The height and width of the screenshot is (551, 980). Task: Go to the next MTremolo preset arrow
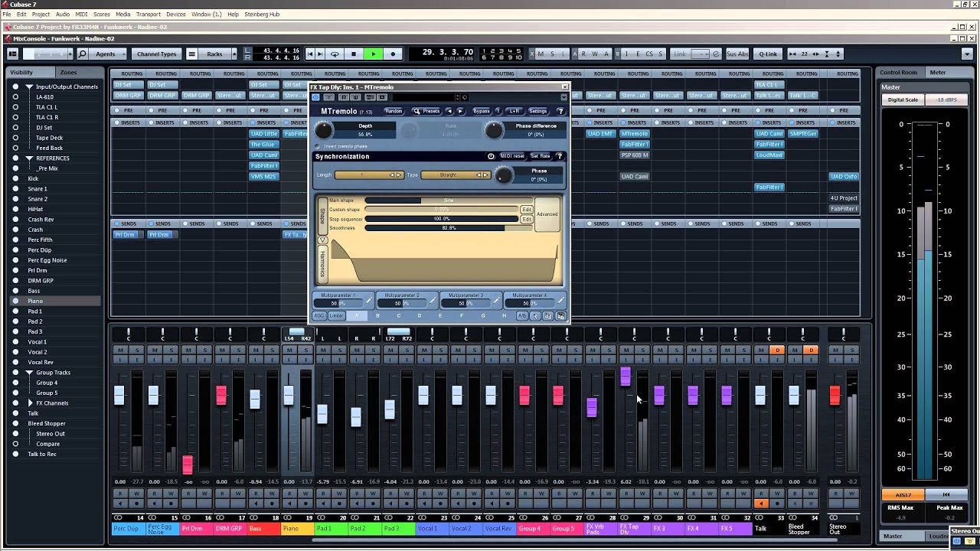pos(460,111)
